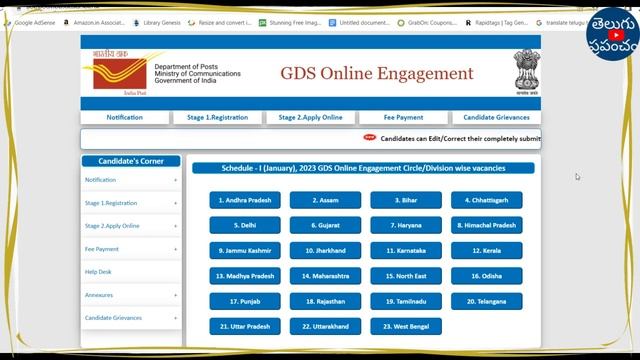This screenshot has height=360, width=640.
Task: Select 10. Jharkhand circle
Action: point(325,251)
